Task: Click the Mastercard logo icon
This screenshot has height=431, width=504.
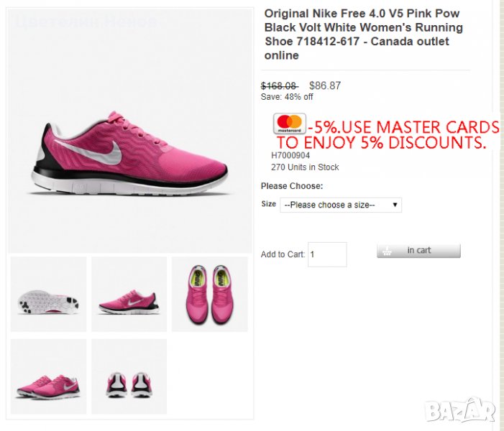Action: 289,124
